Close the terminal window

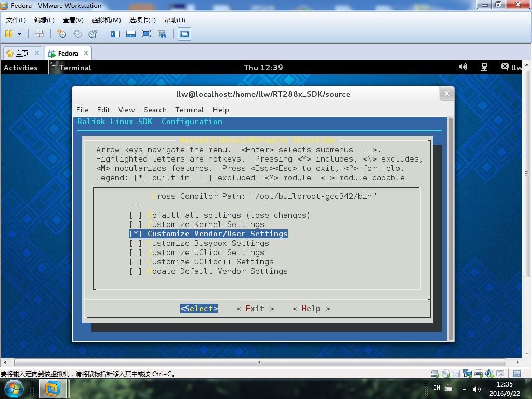446,94
